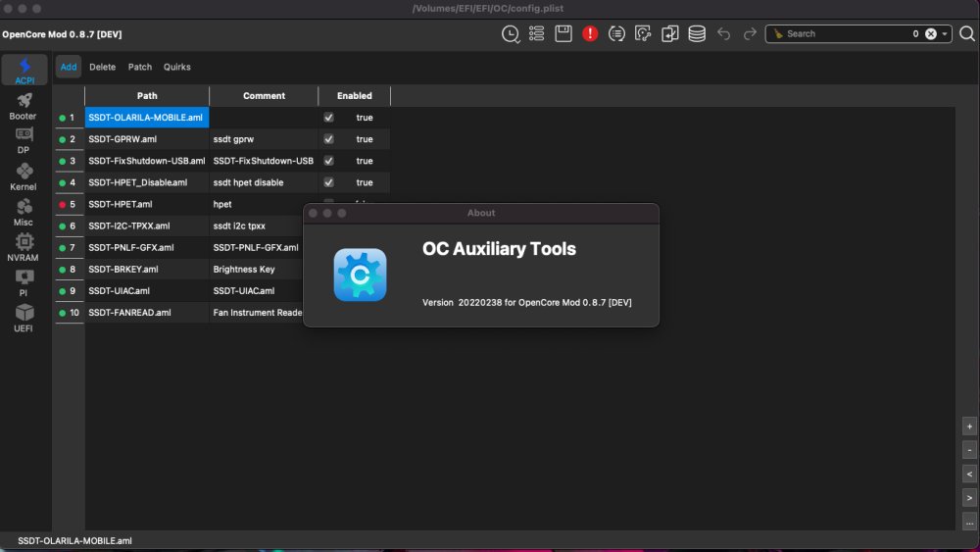Toggle Enabled checkbox for SSDT-GPRW.aml
The height and width of the screenshot is (552, 980).
(328, 139)
